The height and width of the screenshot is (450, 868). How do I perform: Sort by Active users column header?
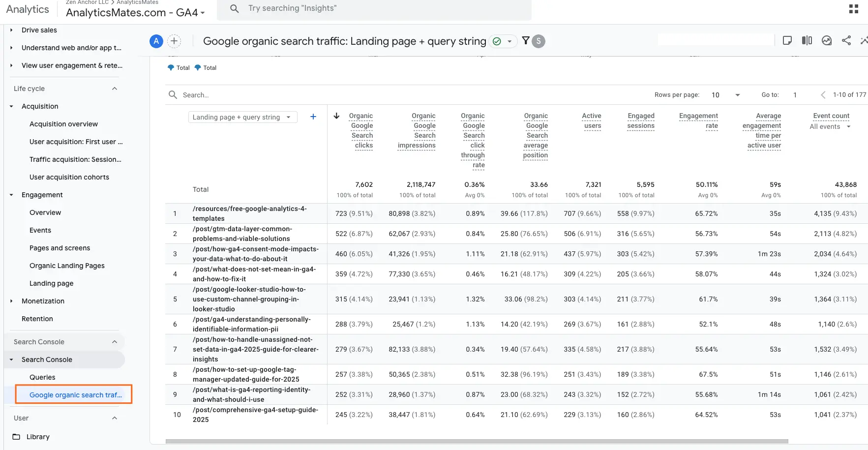(x=592, y=120)
